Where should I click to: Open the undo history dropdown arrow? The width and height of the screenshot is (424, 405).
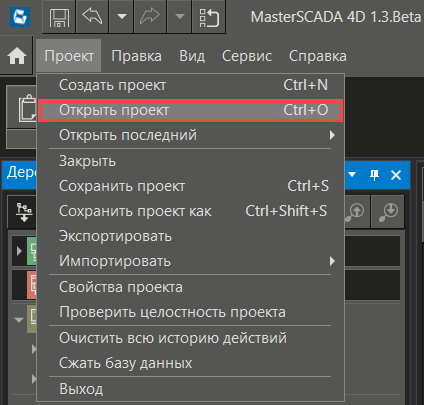[122, 17]
